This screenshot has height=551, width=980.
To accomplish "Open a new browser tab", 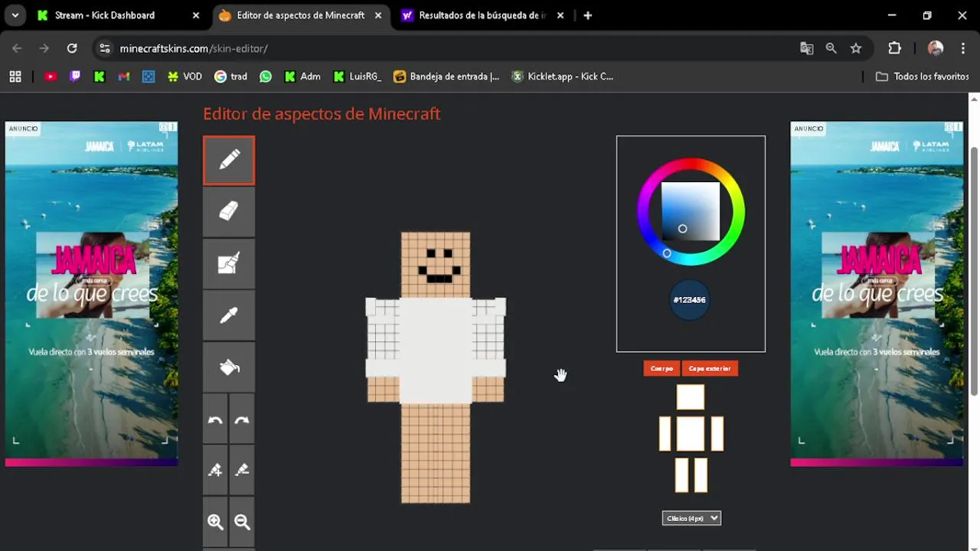I will pos(587,15).
